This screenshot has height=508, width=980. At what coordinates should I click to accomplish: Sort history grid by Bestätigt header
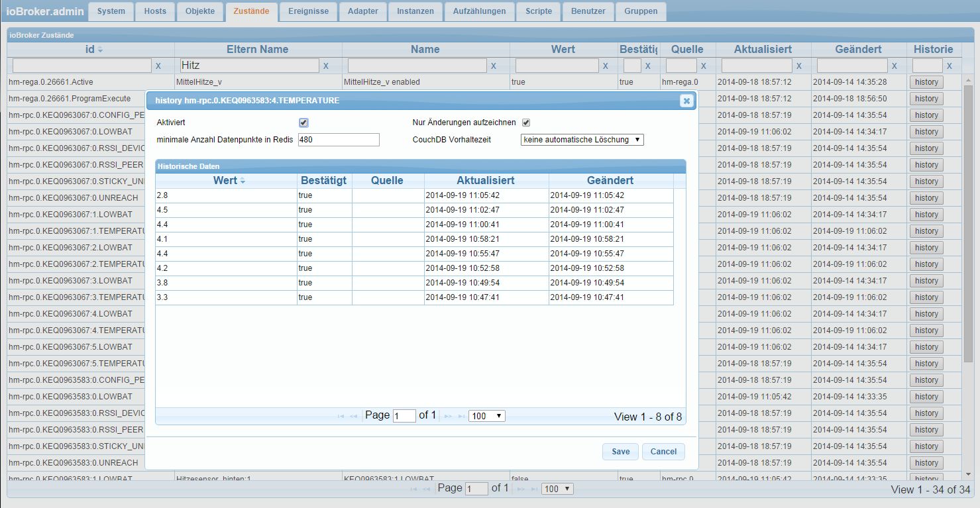[323, 180]
